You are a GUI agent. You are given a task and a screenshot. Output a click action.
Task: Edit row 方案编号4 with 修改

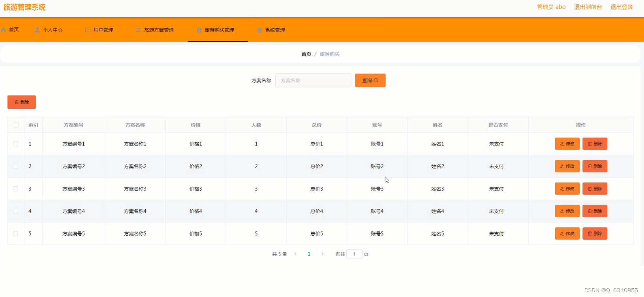(567, 211)
